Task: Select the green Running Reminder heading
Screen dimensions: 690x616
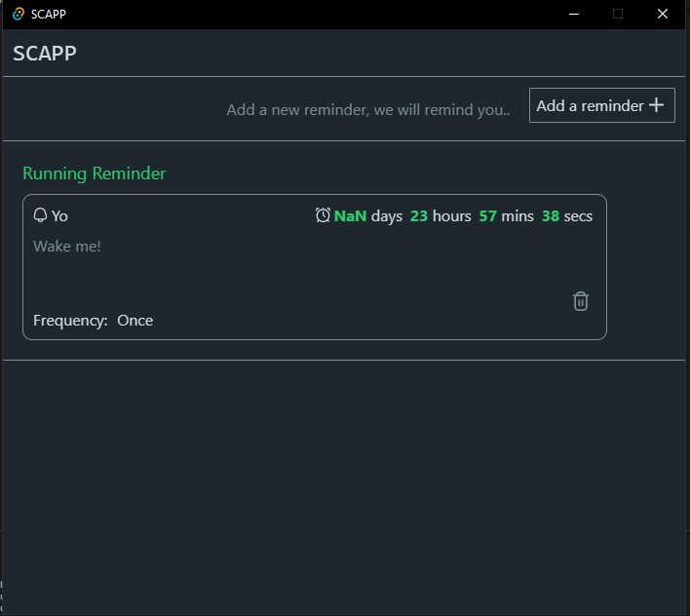Action: (95, 173)
